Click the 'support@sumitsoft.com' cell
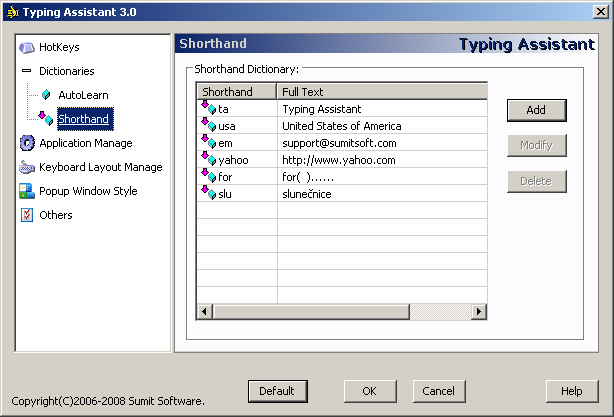Screen dimensions: 614x417 click(382, 143)
